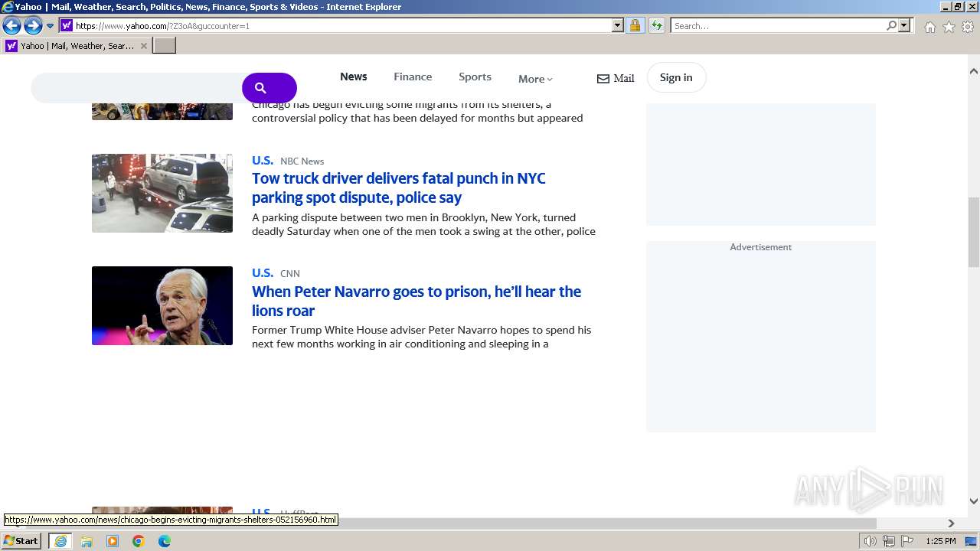Click the Yahoo page search input field

click(138, 88)
